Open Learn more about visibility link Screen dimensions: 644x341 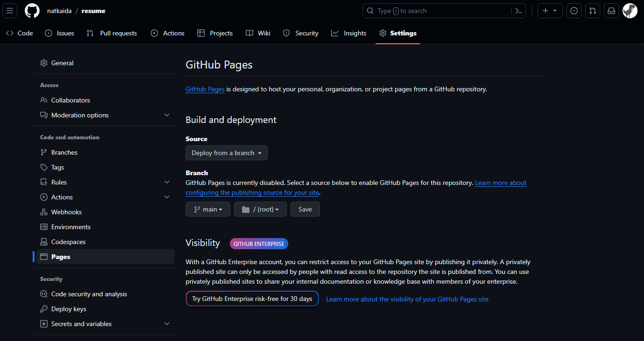(407, 299)
